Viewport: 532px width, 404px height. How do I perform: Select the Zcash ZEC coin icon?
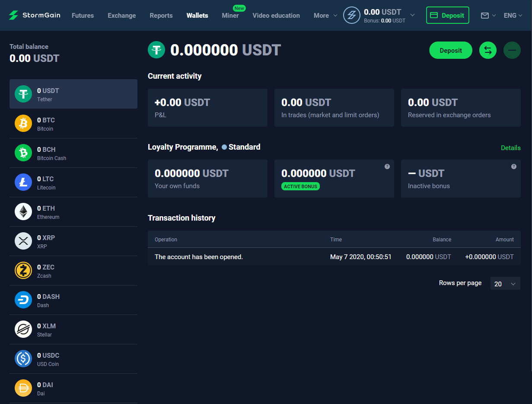(x=23, y=270)
